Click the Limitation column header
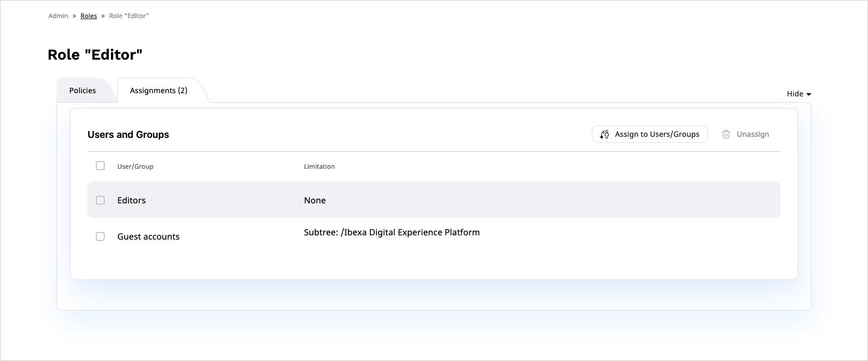Image resolution: width=868 pixels, height=361 pixels. 319,167
